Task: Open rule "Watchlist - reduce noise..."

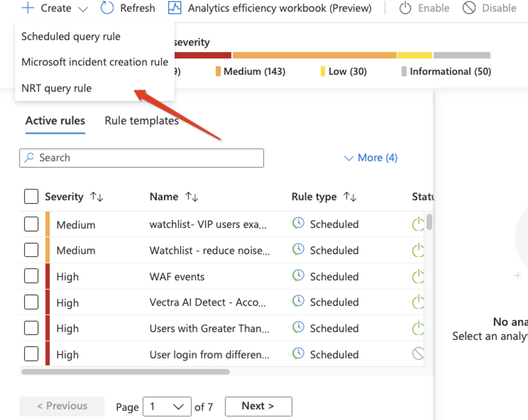Action: 210,250
